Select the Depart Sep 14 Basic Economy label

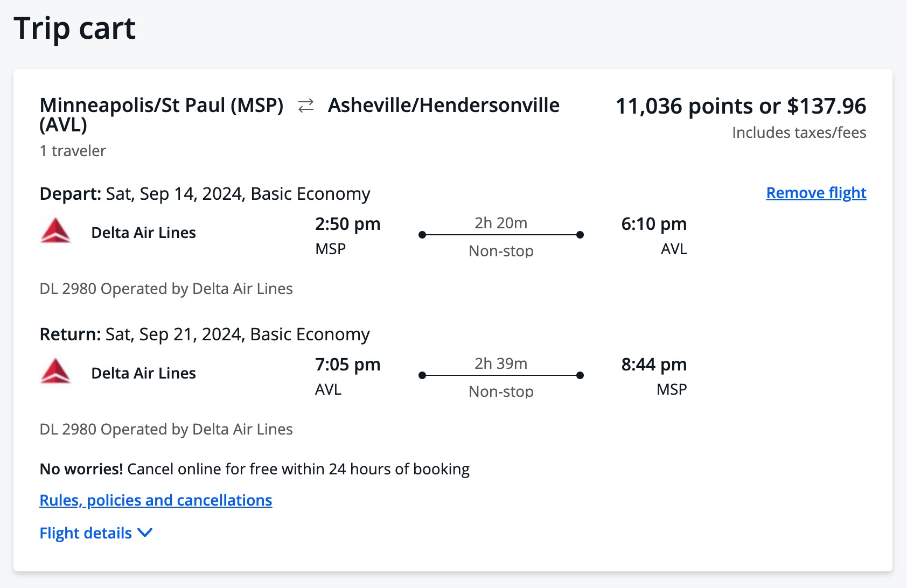click(204, 193)
